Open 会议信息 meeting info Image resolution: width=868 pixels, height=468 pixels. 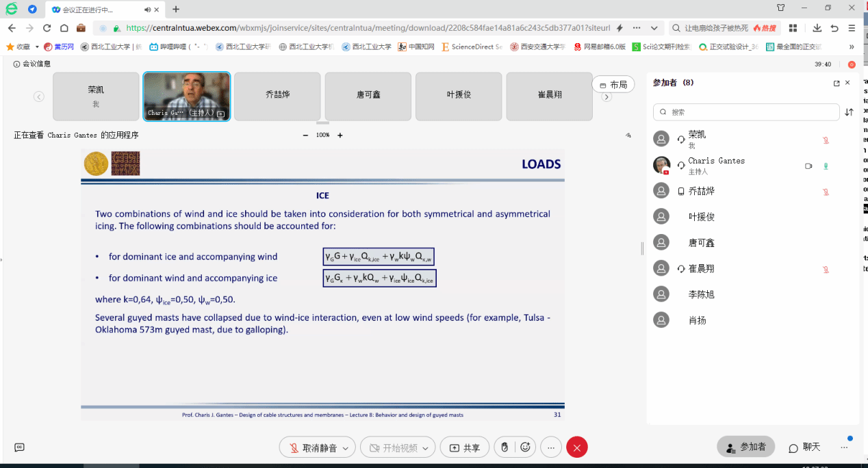click(32, 64)
